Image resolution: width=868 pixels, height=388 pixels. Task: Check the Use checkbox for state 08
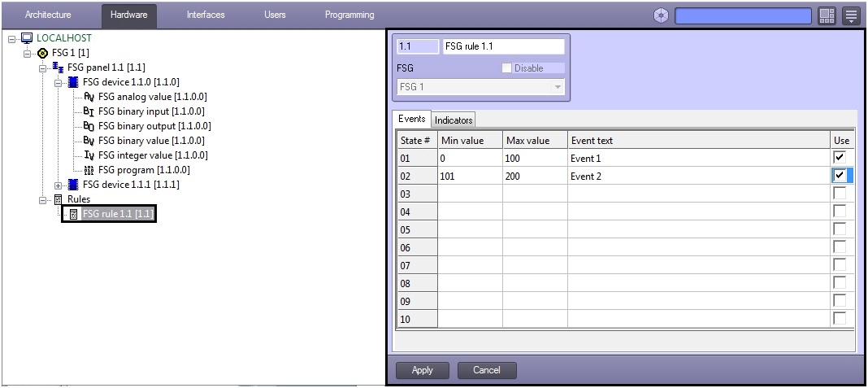coord(840,283)
